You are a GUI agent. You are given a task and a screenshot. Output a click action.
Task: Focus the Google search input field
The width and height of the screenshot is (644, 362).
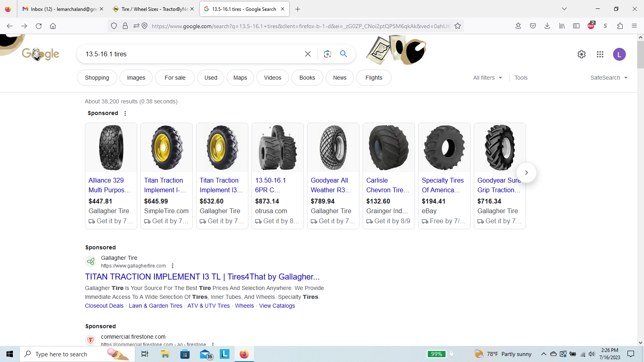pos(193,54)
